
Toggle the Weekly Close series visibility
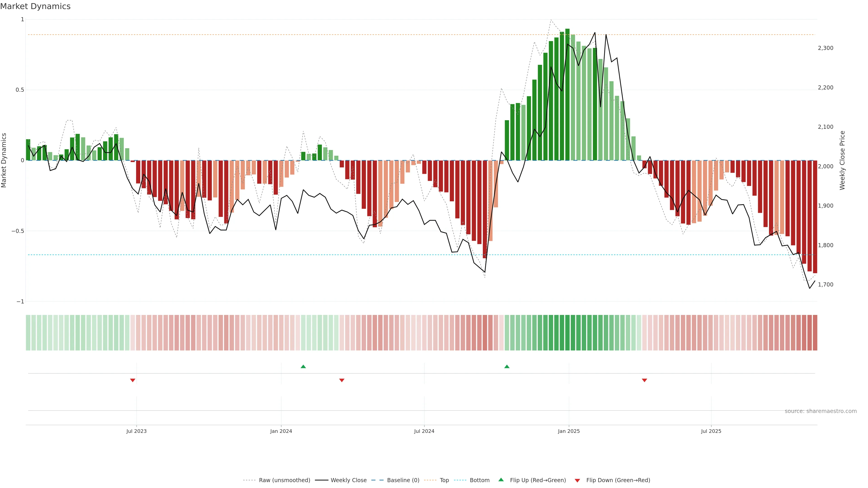[x=348, y=480]
